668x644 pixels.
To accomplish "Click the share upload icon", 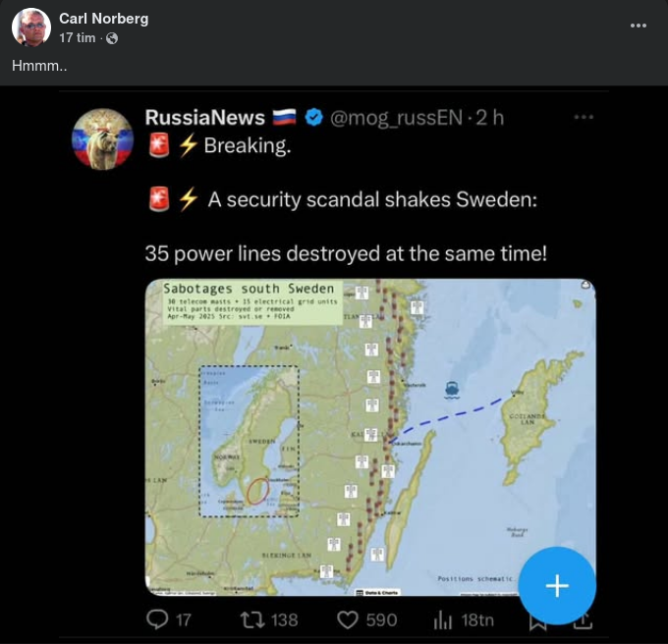I will tap(583, 622).
